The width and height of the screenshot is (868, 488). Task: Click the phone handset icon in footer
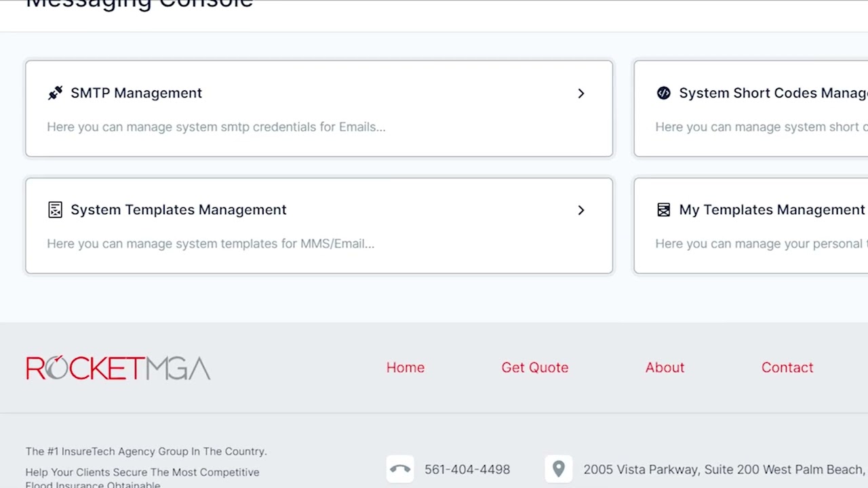coord(400,469)
